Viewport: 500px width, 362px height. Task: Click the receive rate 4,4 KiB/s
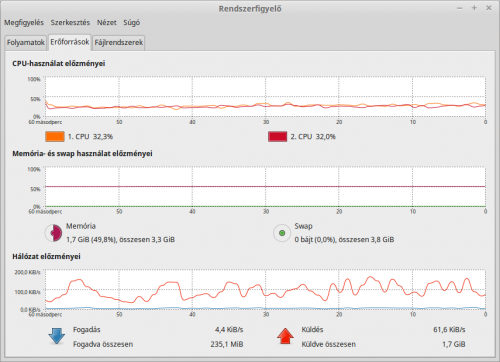[x=229, y=330]
